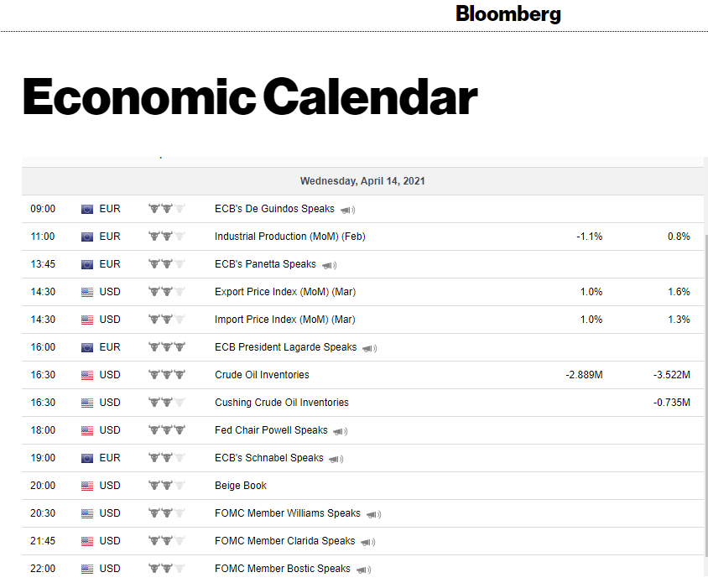708x588 pixels.
Task: Select the Import Price Index (MoM) (Mar) event
Action: [x=284, y=320]
